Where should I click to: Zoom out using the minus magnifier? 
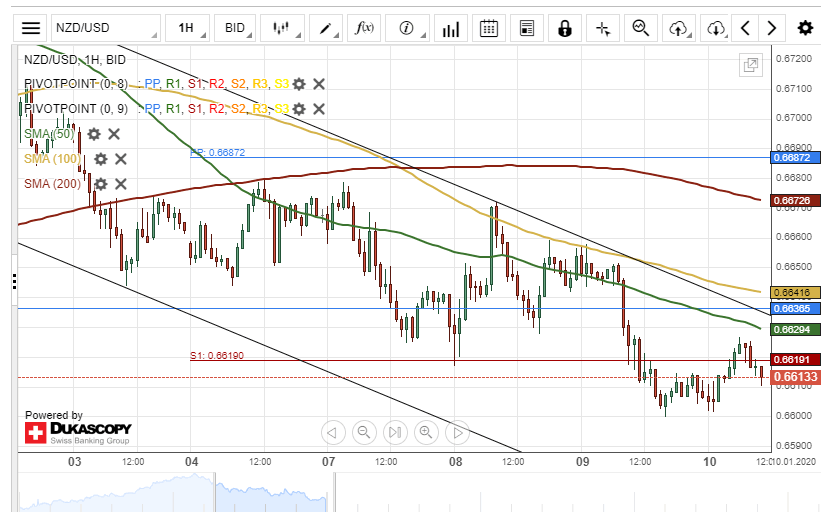click(364, 433)
